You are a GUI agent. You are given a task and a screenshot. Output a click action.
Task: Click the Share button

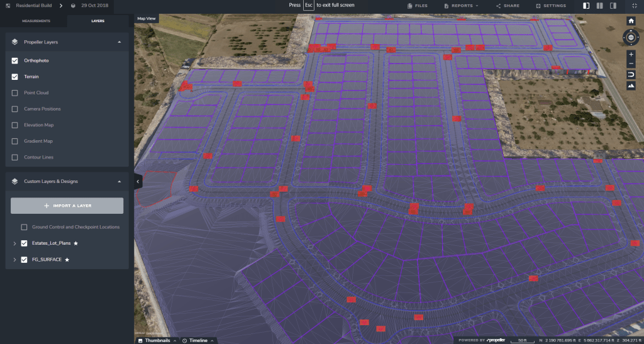[508, 6]
